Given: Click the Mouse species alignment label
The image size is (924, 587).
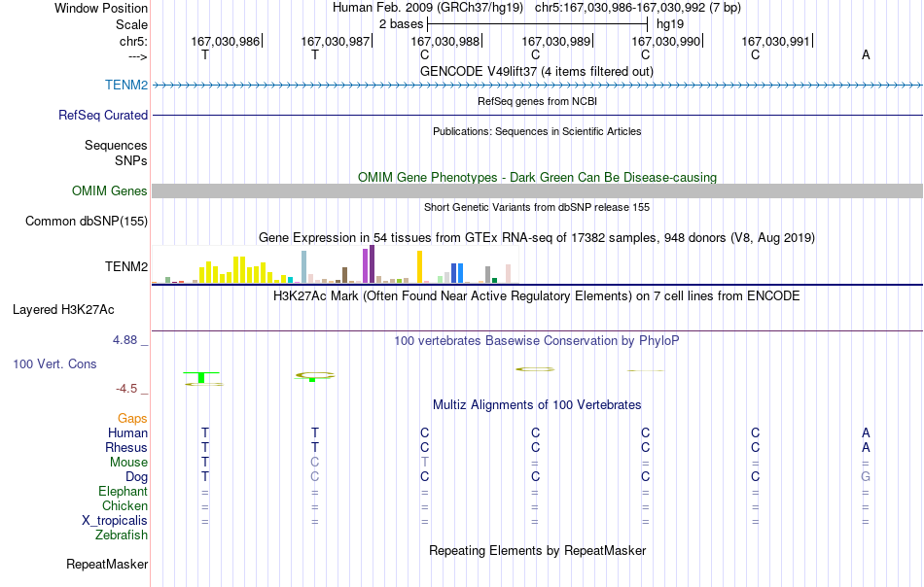Looking at the screenshot, I should [x=128, y=463].
